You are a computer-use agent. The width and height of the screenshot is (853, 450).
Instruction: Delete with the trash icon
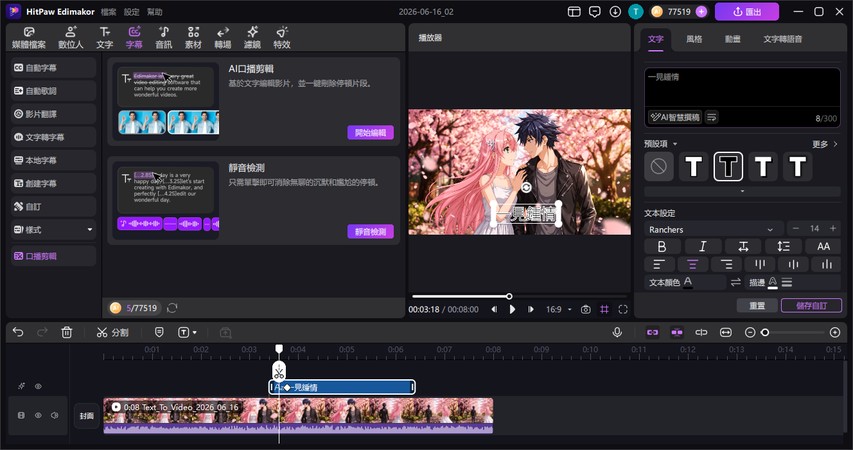(x=67, y=332)
